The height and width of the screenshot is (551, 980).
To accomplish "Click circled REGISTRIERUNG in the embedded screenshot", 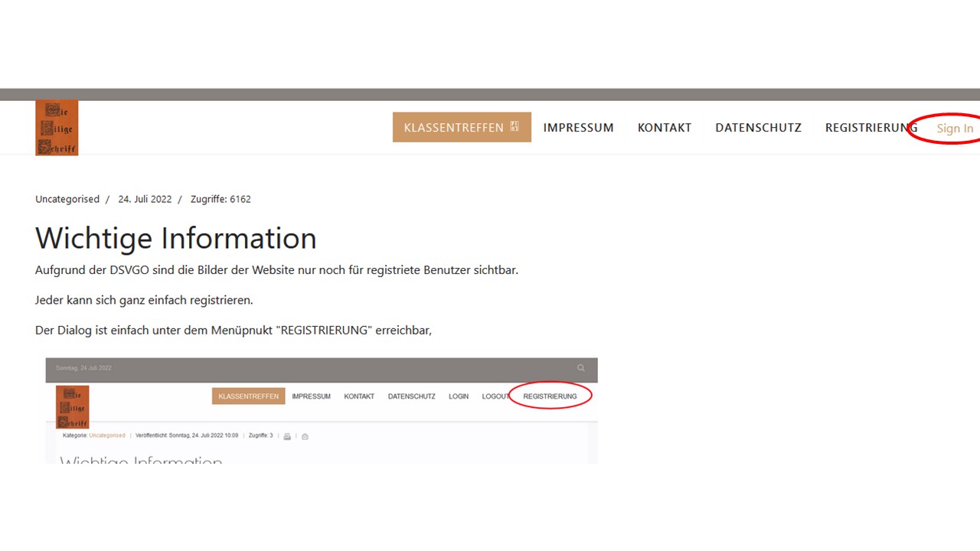I will (x=550, y=396).
